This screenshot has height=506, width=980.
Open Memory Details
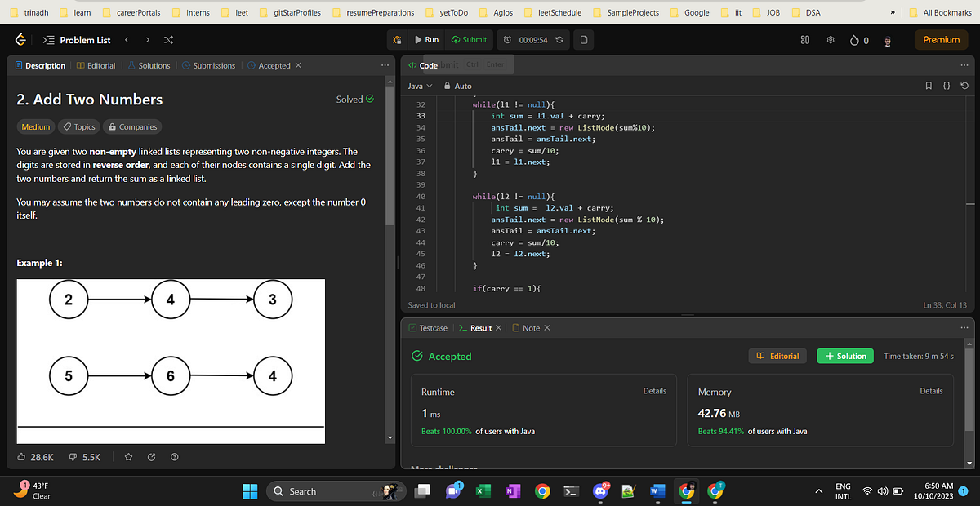(x=932, y=391)
